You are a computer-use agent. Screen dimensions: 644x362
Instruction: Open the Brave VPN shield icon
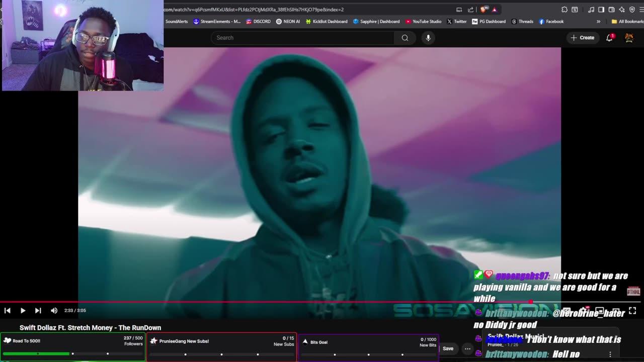633,10
